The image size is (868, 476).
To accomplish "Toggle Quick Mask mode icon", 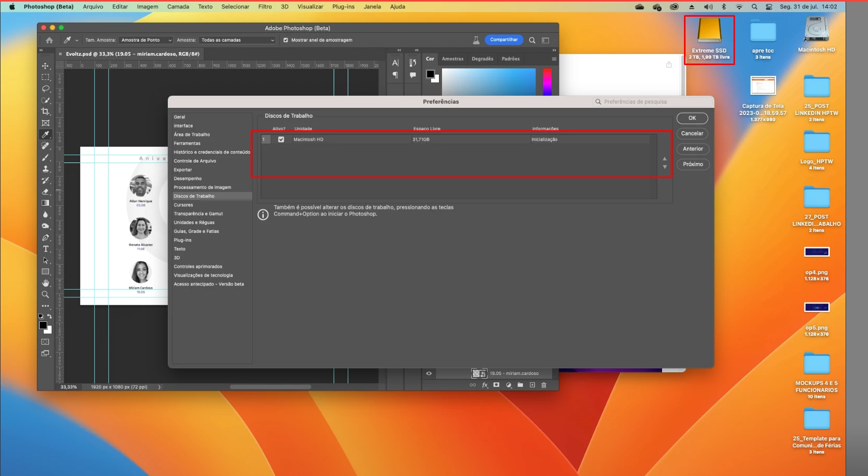I will pos(45,342).
